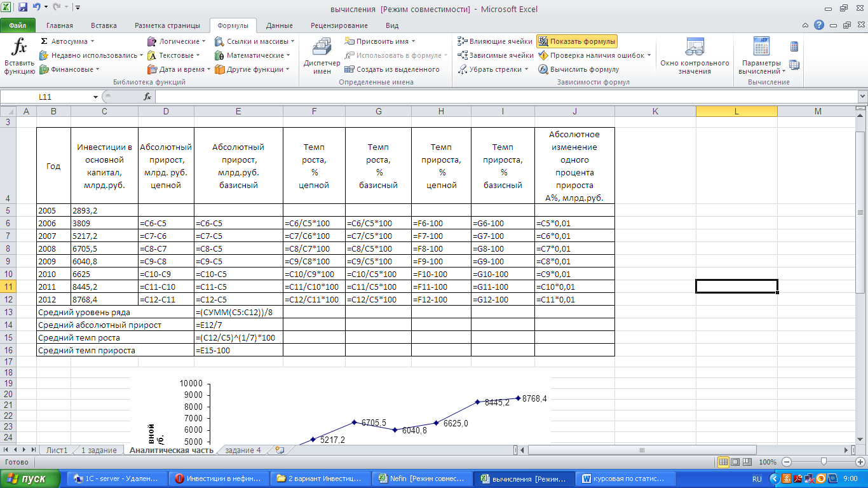Open Calculation Options menu
Image resolution: width=868 pixels, height=488 pixels.
tap(761, 57)
